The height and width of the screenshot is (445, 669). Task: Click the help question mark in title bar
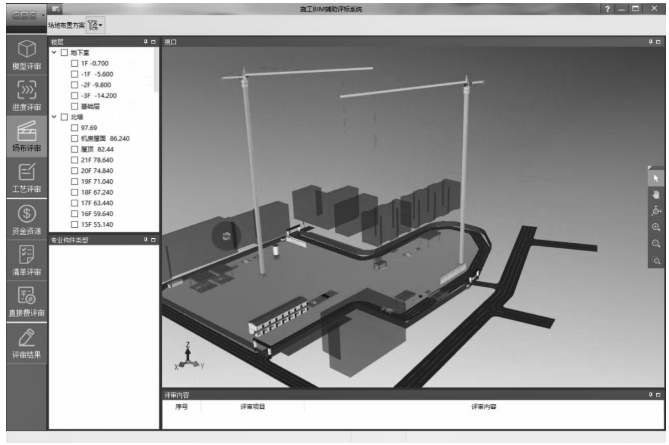(607, 9)
